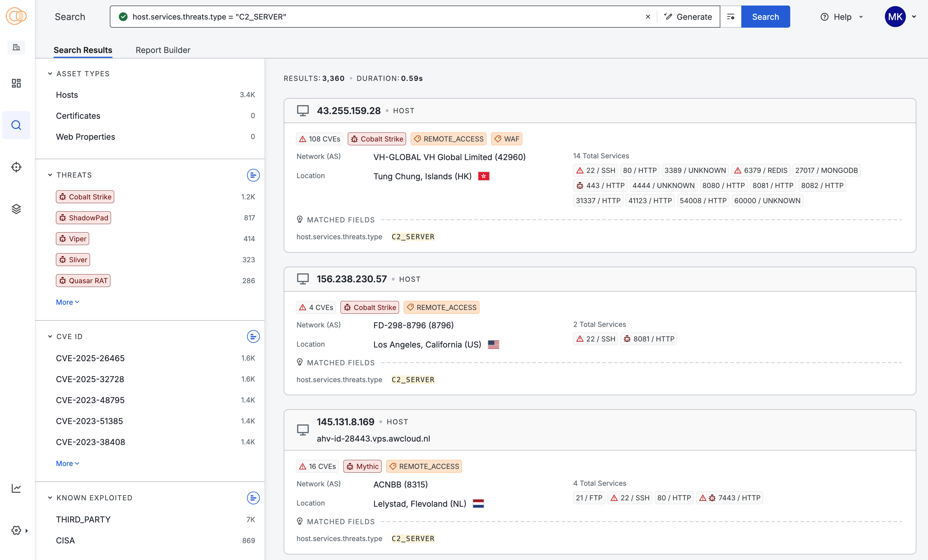Image resolution: width=928 pixels, height=560 pixels.
Task: Switch to the Report Builder tab
Action: coord(163,50)
